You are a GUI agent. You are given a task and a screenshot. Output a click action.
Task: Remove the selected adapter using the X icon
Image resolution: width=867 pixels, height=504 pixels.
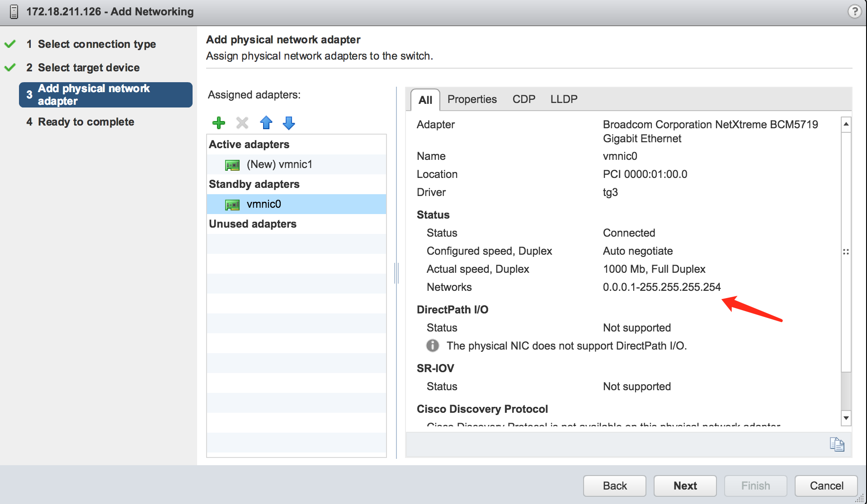[242, 122]
